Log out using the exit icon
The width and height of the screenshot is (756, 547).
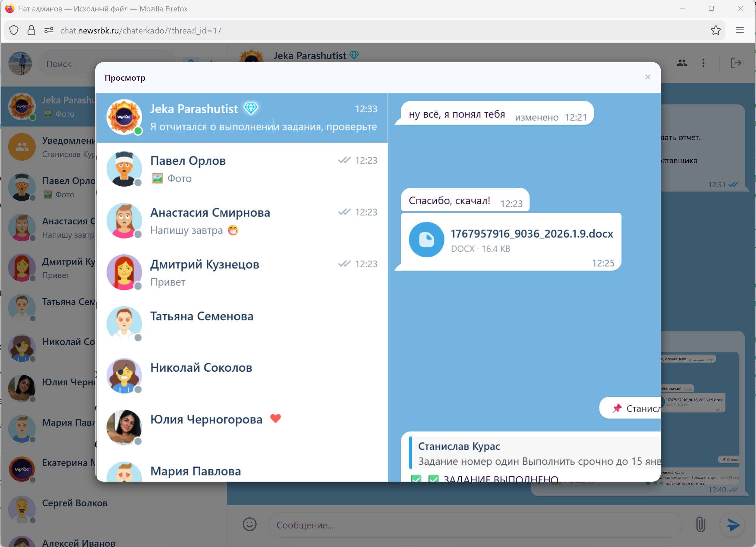pos(736,63)
